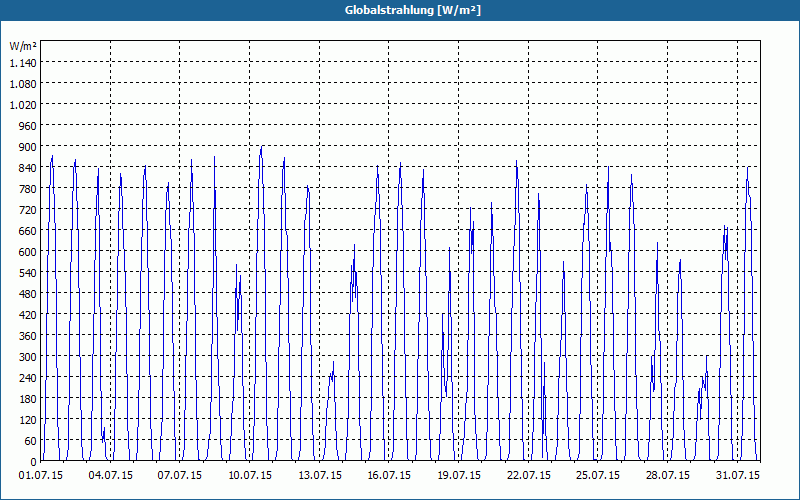The height and width of the screenshot is (500, 800).
Task: Click the Globalstrahlung [W/m²] title bar
Action: pos(400,10)
